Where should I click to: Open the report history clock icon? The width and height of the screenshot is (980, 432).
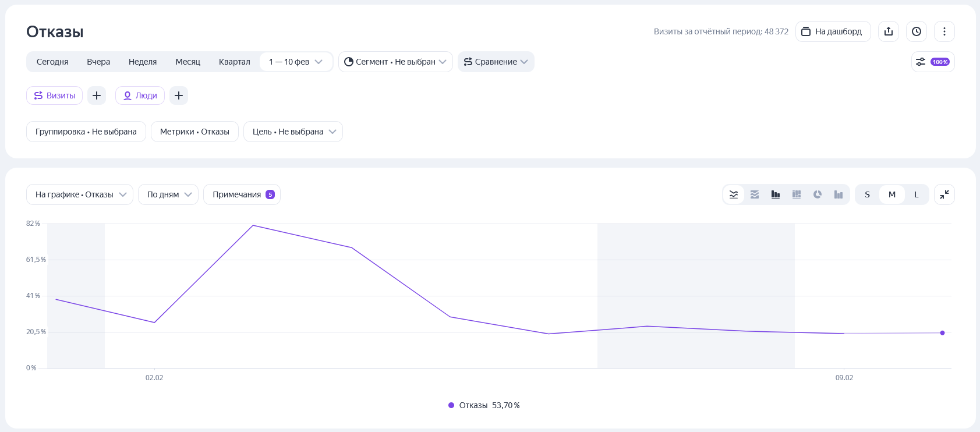click(917, 31)
